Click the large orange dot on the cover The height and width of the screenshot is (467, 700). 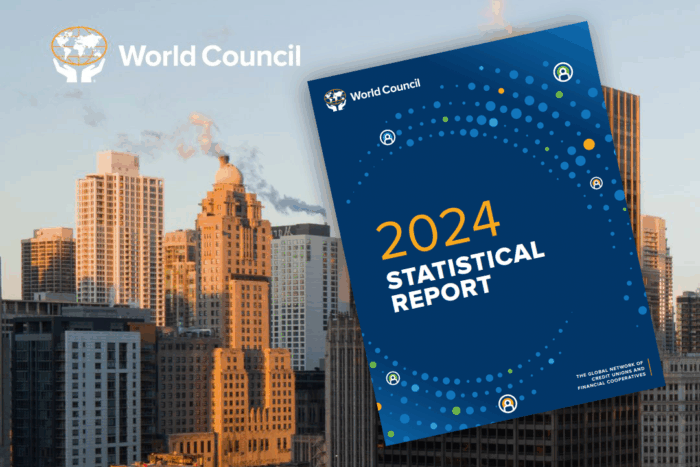point(589,144)
